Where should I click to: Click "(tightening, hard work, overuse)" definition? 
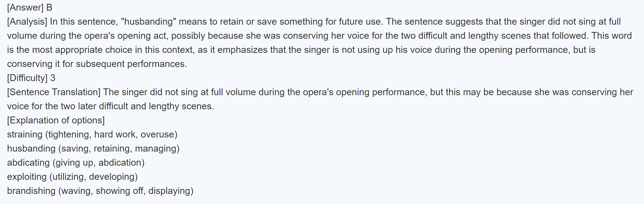click(x=111, y=134)
